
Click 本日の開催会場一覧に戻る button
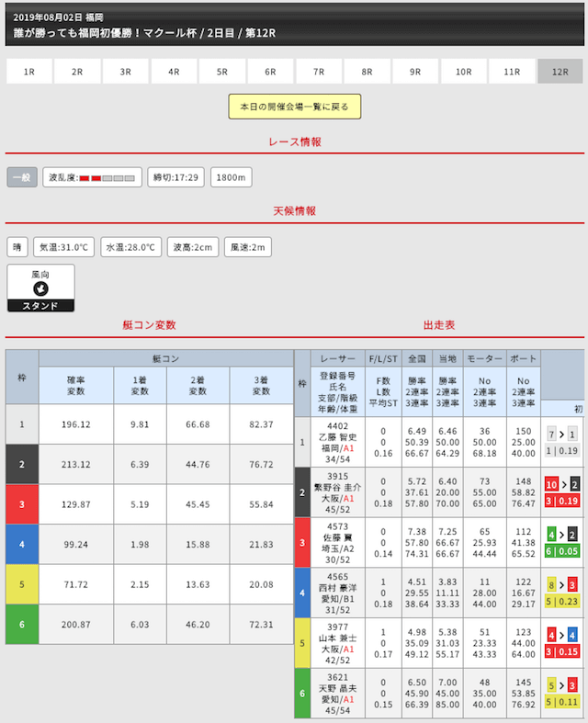[294, 107]
